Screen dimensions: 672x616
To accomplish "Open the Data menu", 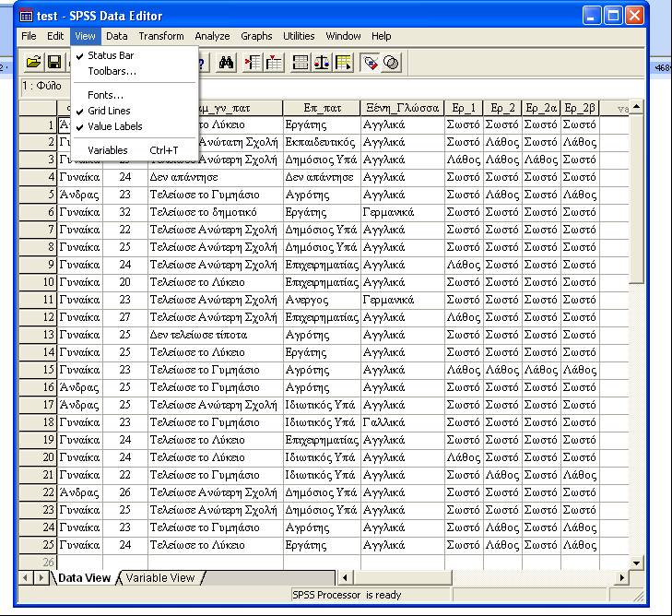I will (116, 36).
